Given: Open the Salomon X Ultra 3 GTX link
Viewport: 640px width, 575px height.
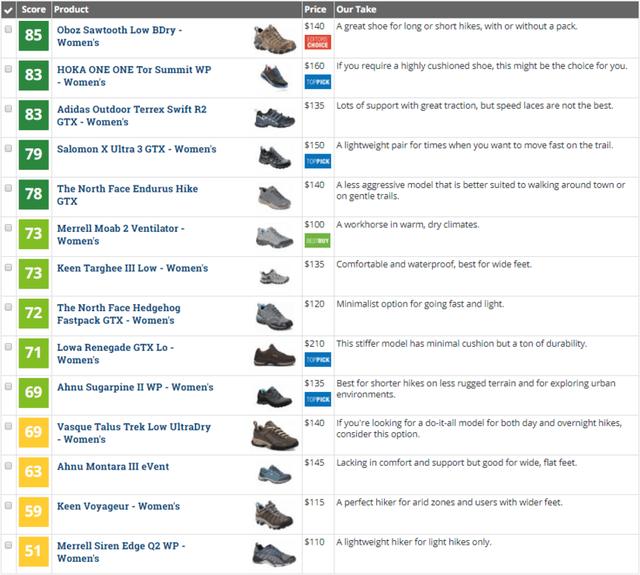Looking at the screenshot, I should coord(136,150).
